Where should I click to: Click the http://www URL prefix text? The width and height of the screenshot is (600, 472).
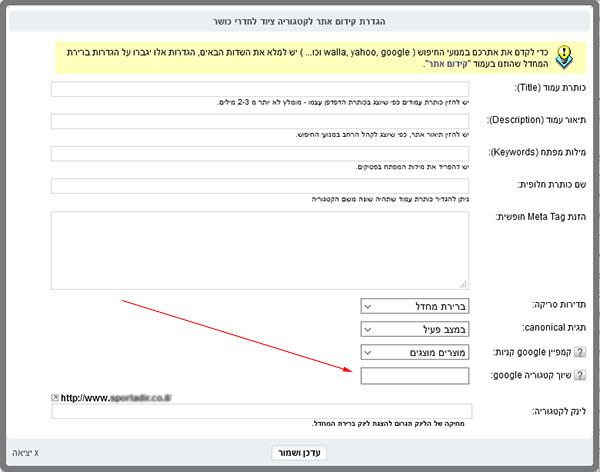pos(85,398)
